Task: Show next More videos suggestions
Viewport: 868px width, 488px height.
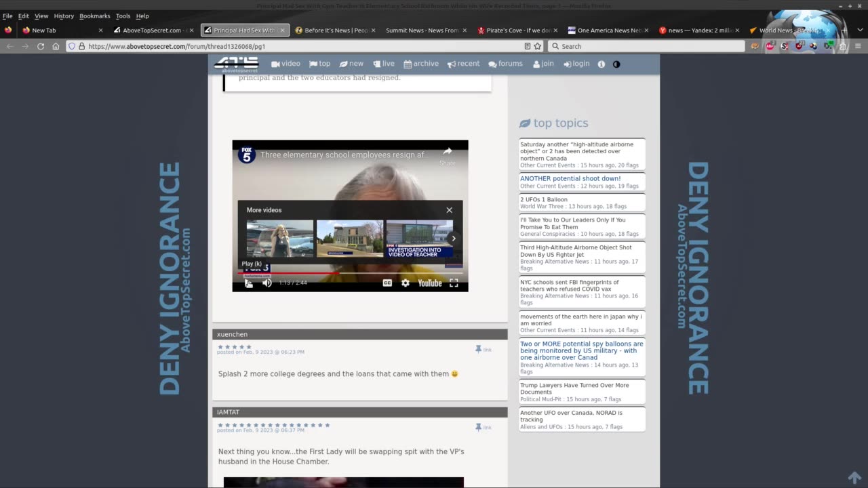Action: coord(454,239)
